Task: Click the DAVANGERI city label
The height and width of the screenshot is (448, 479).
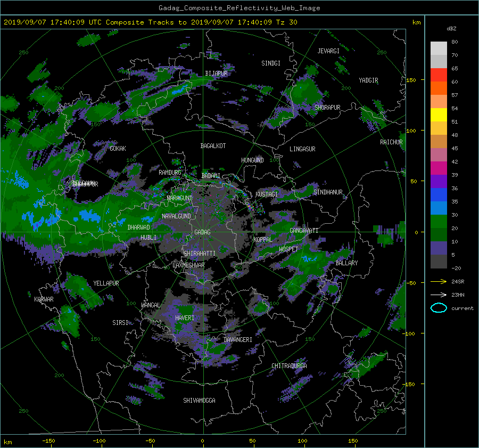Action: coord(238,340)
